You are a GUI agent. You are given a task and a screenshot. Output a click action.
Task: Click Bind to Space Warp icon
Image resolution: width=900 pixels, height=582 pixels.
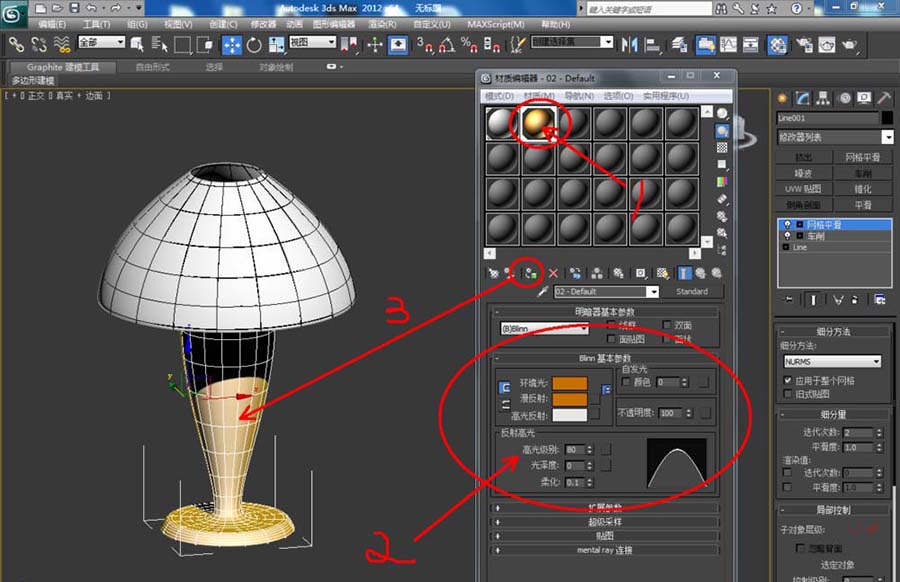pos(61,45)
